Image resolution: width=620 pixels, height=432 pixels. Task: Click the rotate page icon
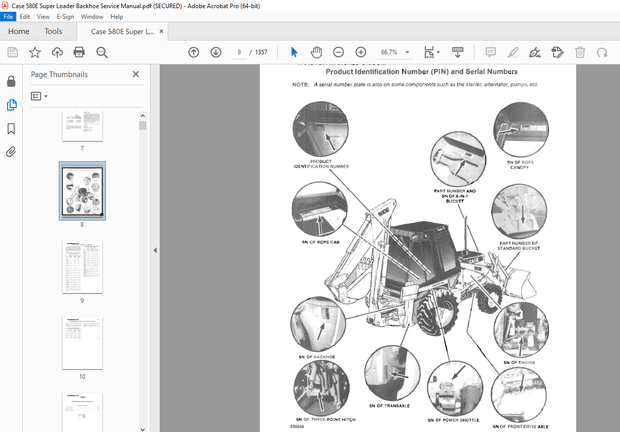point(602,52)
